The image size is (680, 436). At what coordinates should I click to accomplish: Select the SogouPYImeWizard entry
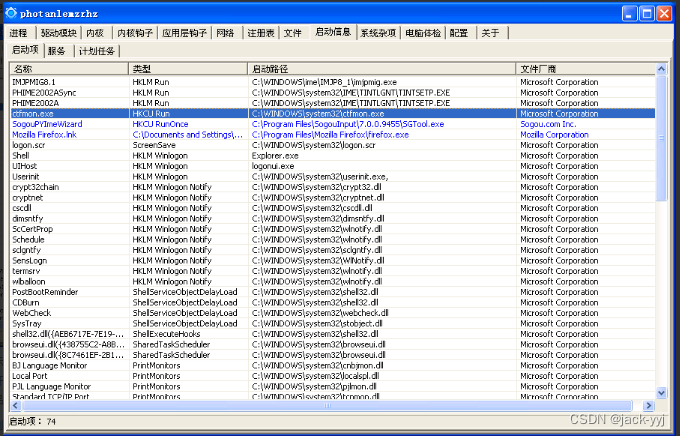coord(333,124)
